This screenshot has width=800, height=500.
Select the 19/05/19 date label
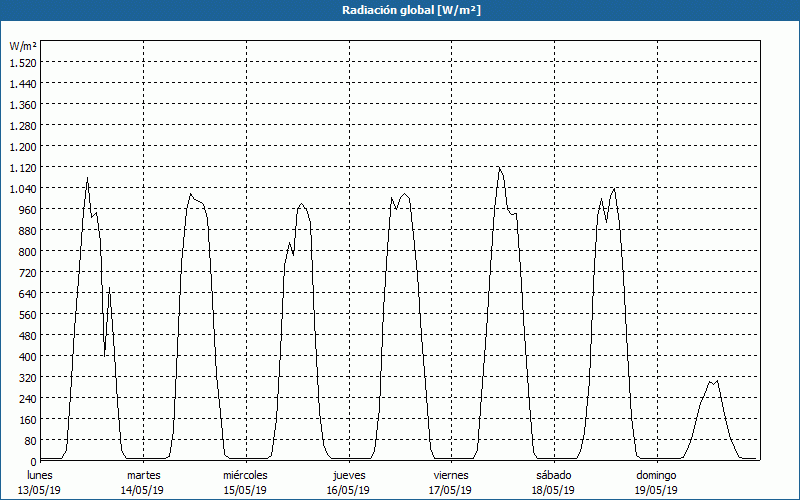(x=656, y=490)
